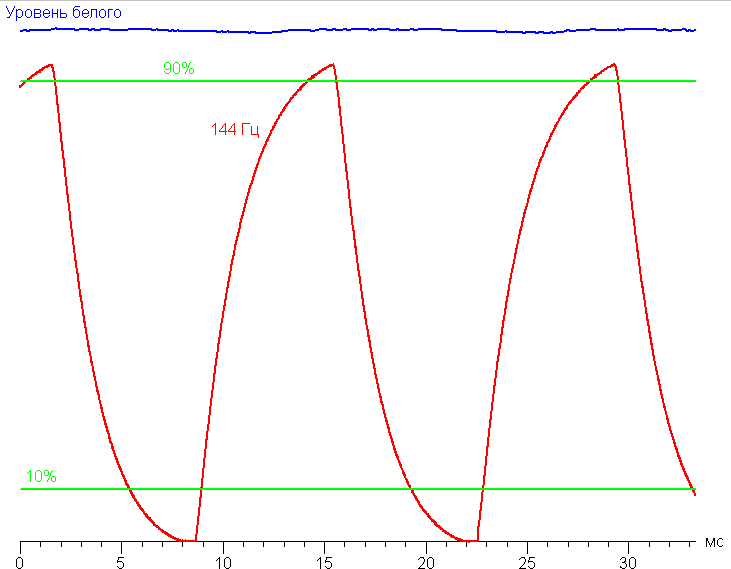This screenshot has height=569, width=731.
Task: Click axis value 15
Action: [x=324, y=562]
